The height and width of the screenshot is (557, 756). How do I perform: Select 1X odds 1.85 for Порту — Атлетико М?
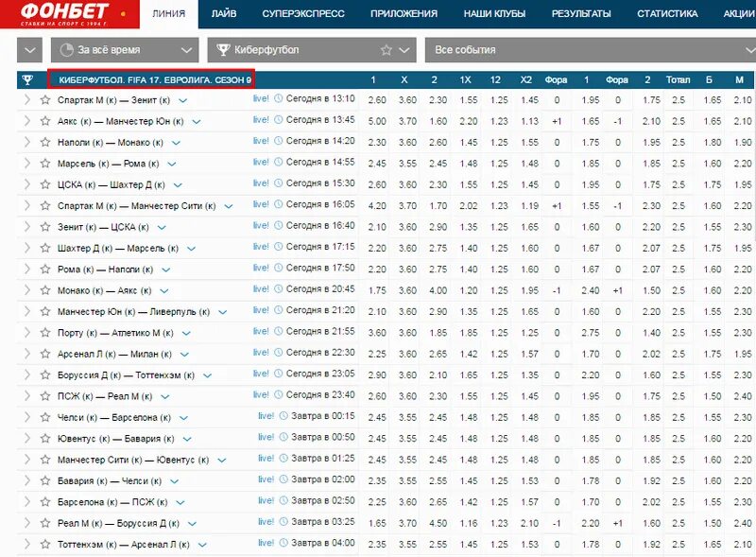[469, 333]
